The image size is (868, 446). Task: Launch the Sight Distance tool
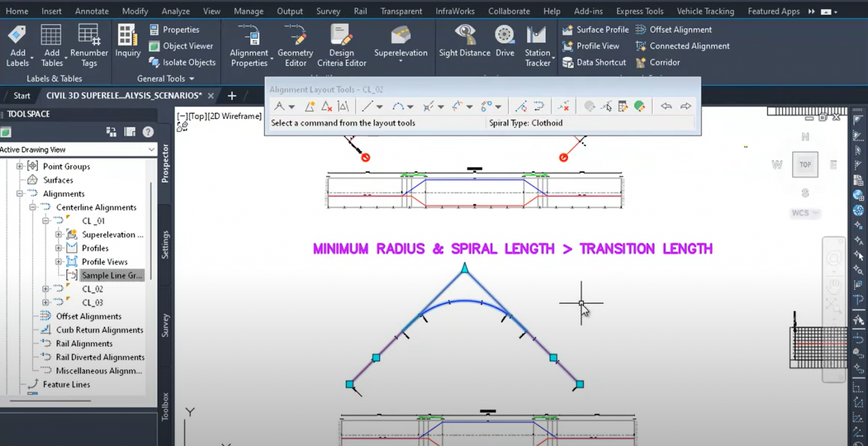tap(465, 36)
